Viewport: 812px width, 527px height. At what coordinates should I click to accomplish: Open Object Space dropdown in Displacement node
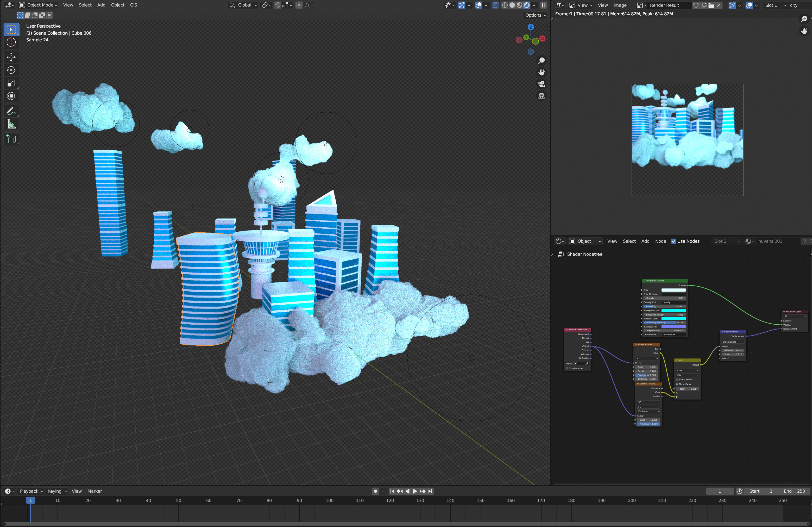(x=733, y=342)
